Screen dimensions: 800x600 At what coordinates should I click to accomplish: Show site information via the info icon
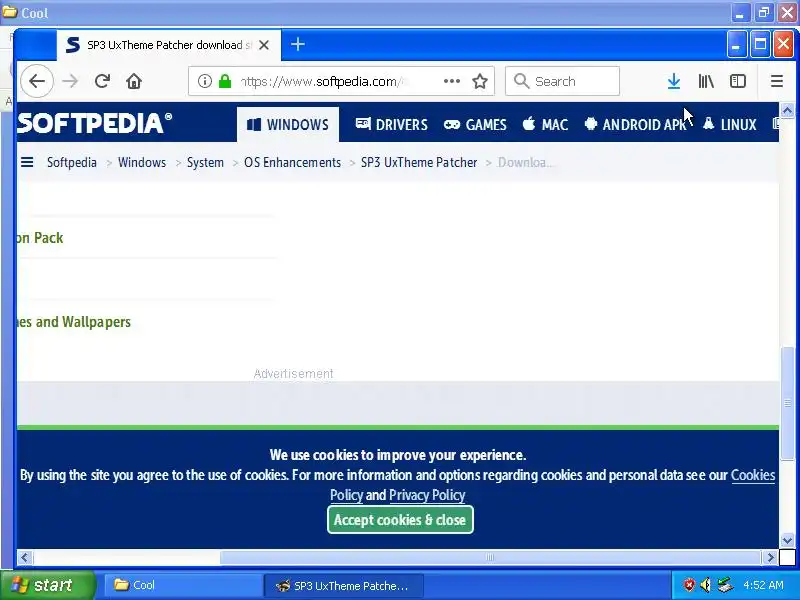click(205, 81)
